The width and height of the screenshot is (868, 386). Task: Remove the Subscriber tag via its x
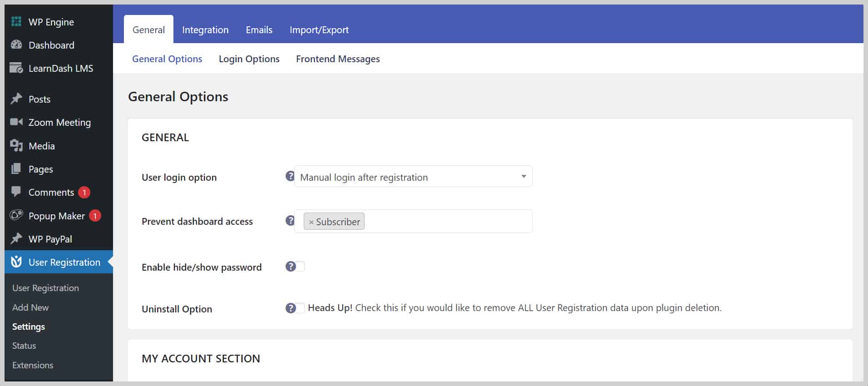pos(311,222)
